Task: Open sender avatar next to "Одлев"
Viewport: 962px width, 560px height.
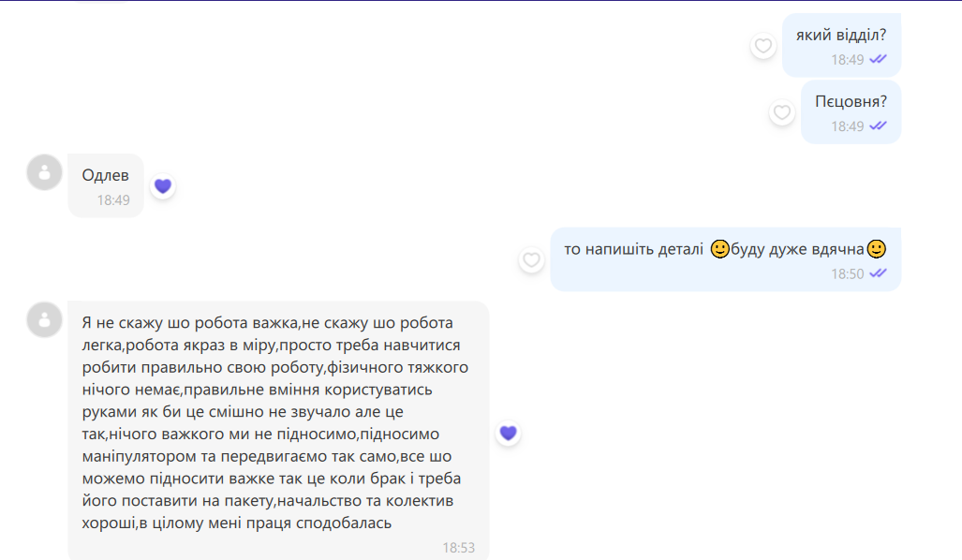Action: click(44, 172)
